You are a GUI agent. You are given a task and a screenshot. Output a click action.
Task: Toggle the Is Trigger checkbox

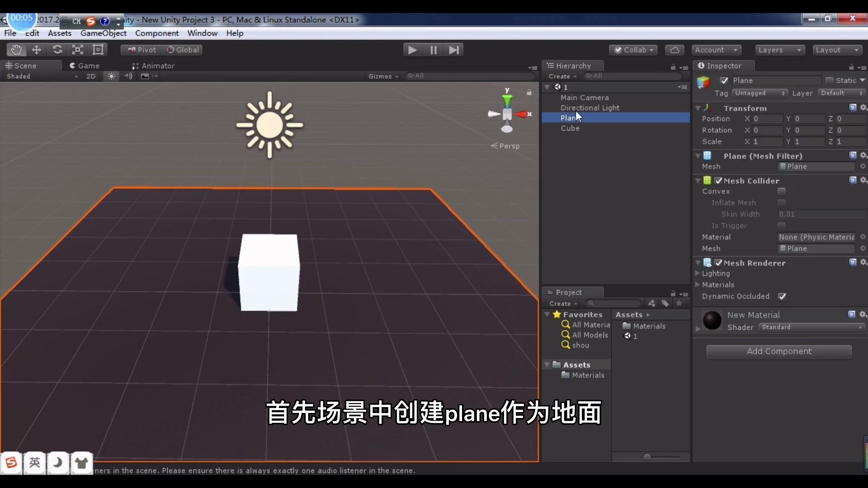coord(782,225)
